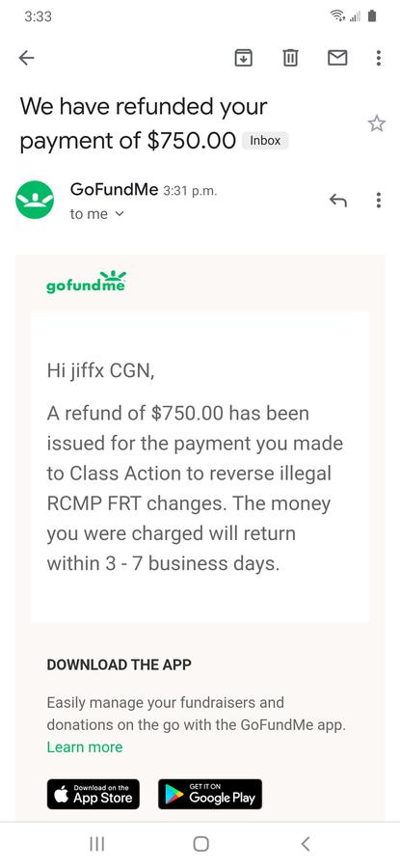Screen dimensions: 400x868
Task: Mark the email as unread
Action: 337,58
